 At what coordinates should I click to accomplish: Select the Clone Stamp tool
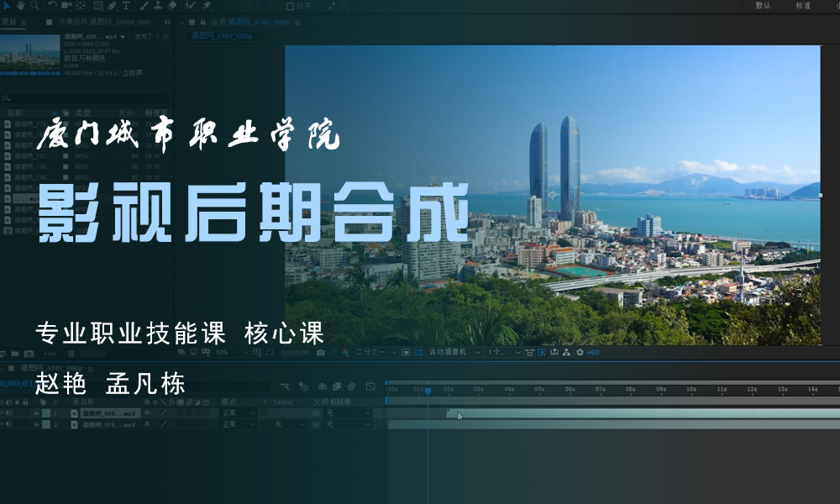[x=158, y=5]
